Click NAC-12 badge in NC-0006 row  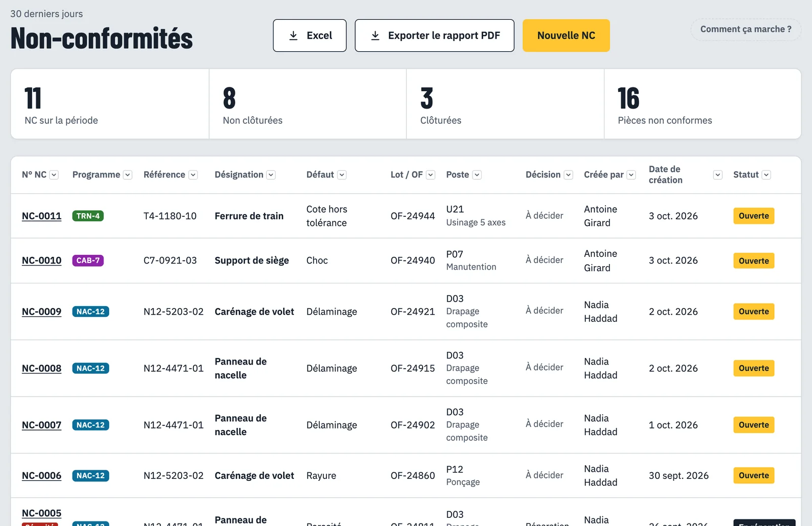(x=90, y=476)
